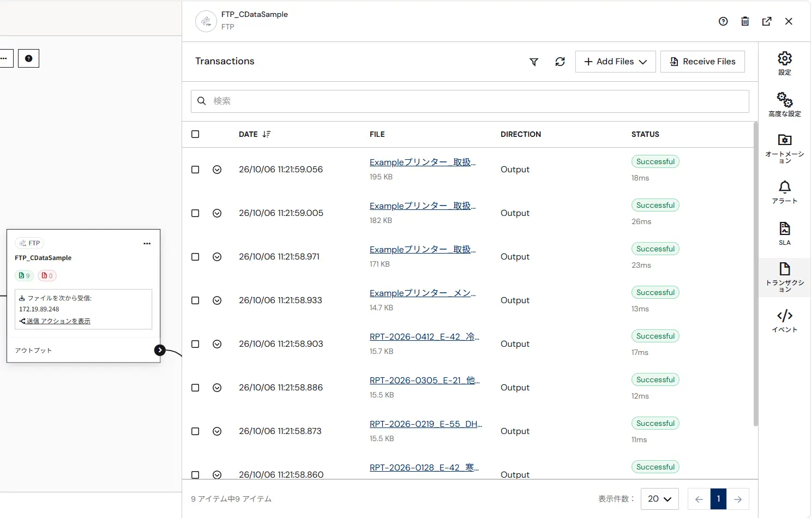This screenshot has width=812, height=518.
Task: Open connector in new window icon
Action: (x=767, y=21)
